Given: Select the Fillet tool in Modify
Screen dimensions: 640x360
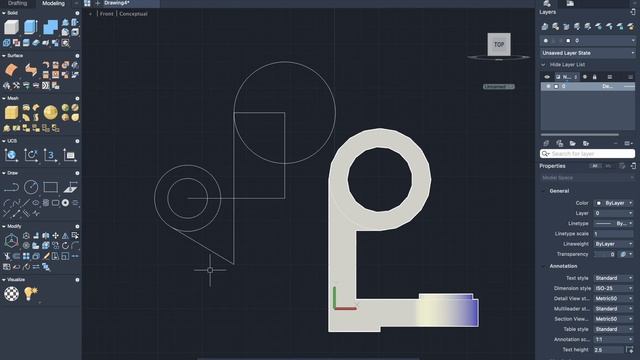Looking at the screenshot, I should point(75,246).
